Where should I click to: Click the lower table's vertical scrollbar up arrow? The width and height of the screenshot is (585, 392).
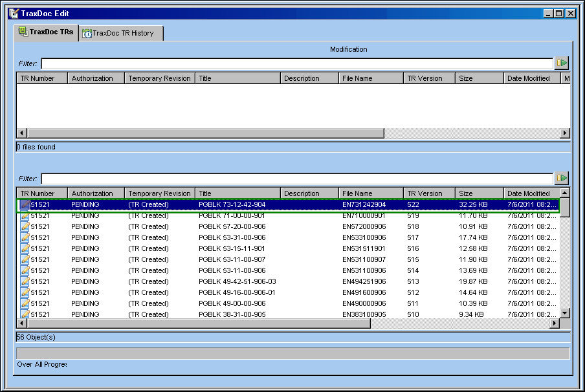[565, 193]
